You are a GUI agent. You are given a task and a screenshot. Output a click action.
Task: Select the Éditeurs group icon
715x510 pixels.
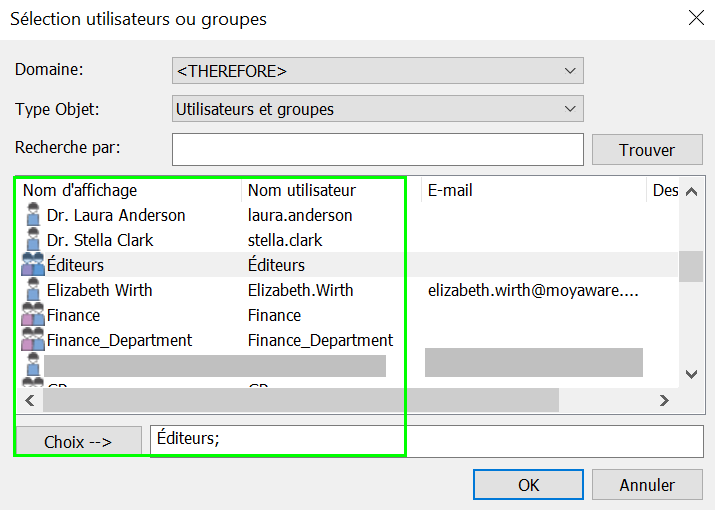coord(33,265)
